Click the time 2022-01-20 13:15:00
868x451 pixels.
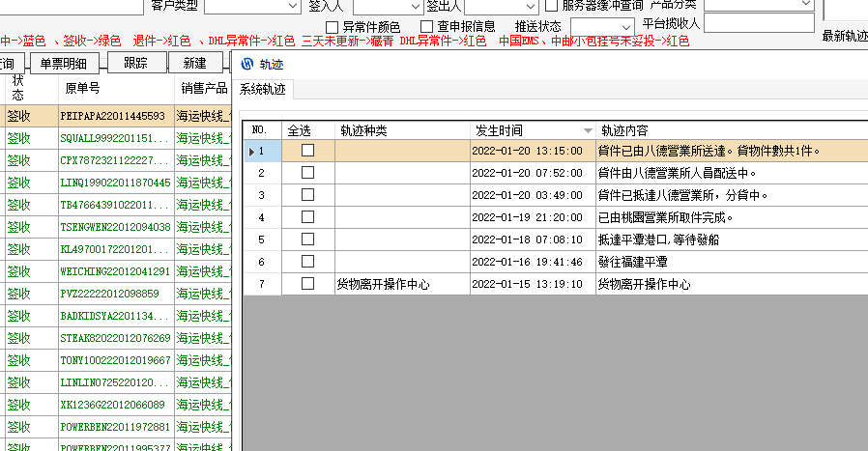click(527, 151)
